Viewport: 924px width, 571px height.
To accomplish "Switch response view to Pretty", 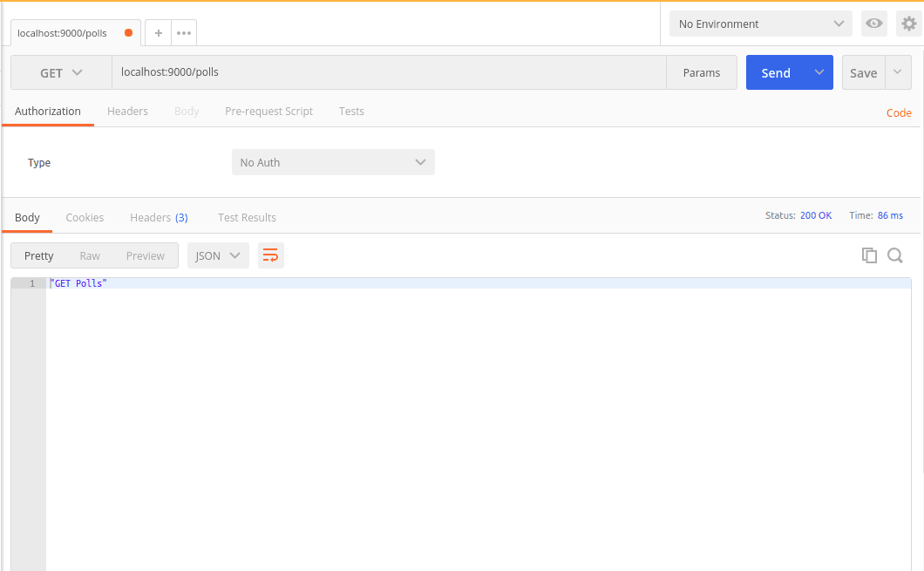I will pyautogui.click(x=39, y=255).
